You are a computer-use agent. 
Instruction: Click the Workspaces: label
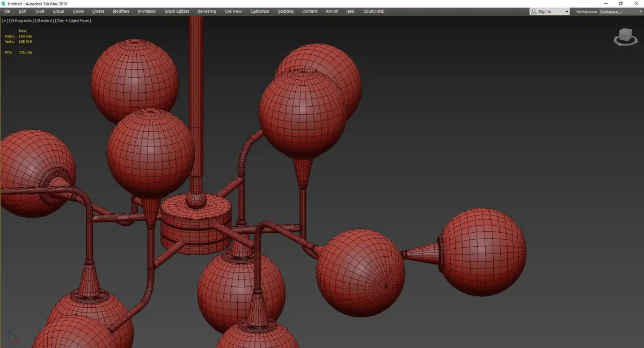[x=586, y=11]
